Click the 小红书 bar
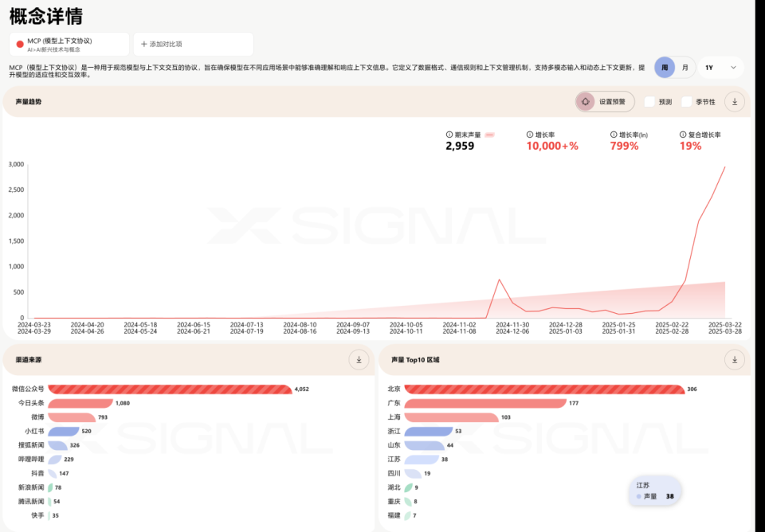The image size is (765, 532). (64, 432)
